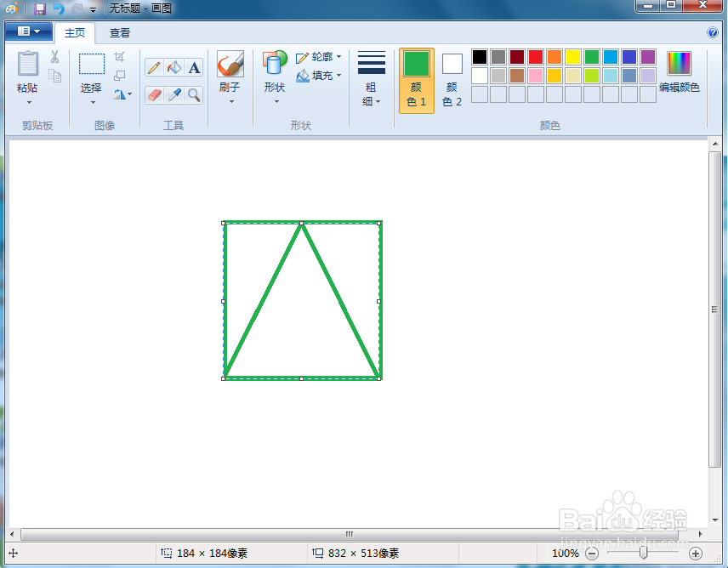
Task: Open the Outline (轮廓) dropdown
Action: 319,57
